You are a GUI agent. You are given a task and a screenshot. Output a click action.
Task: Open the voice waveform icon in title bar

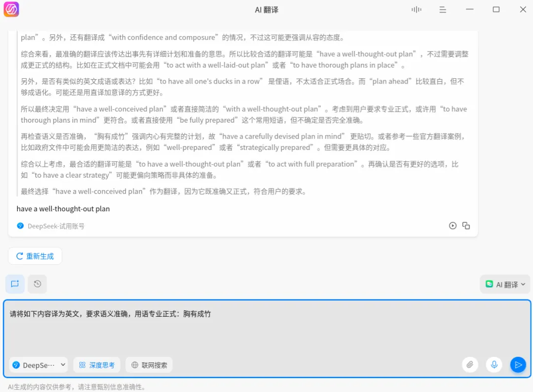(x=416, y=9)
